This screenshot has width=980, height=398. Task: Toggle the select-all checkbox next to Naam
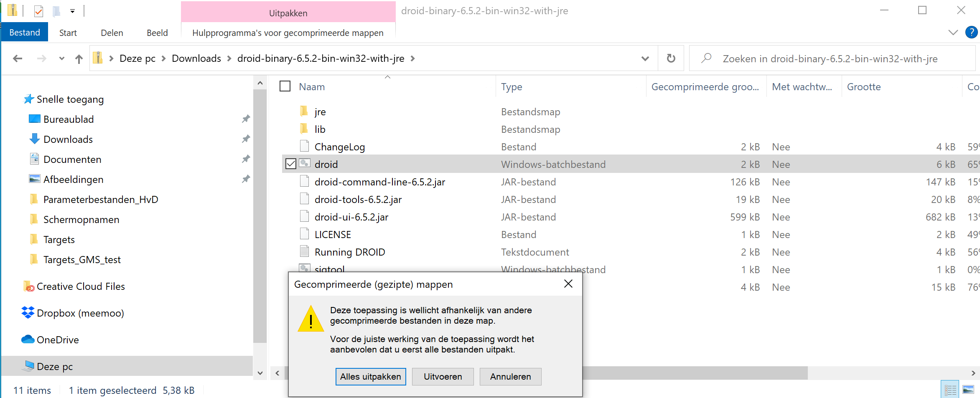click(x=285, y=86)
